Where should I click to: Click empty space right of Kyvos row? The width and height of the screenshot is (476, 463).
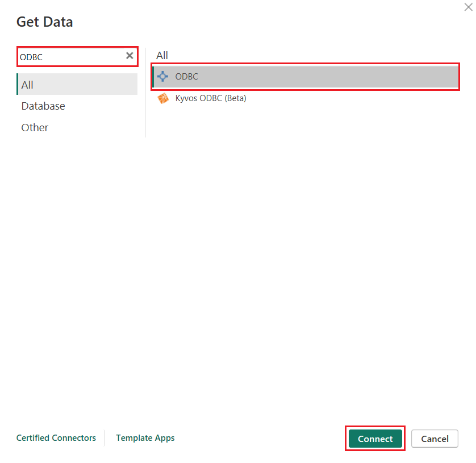point(352,98)
